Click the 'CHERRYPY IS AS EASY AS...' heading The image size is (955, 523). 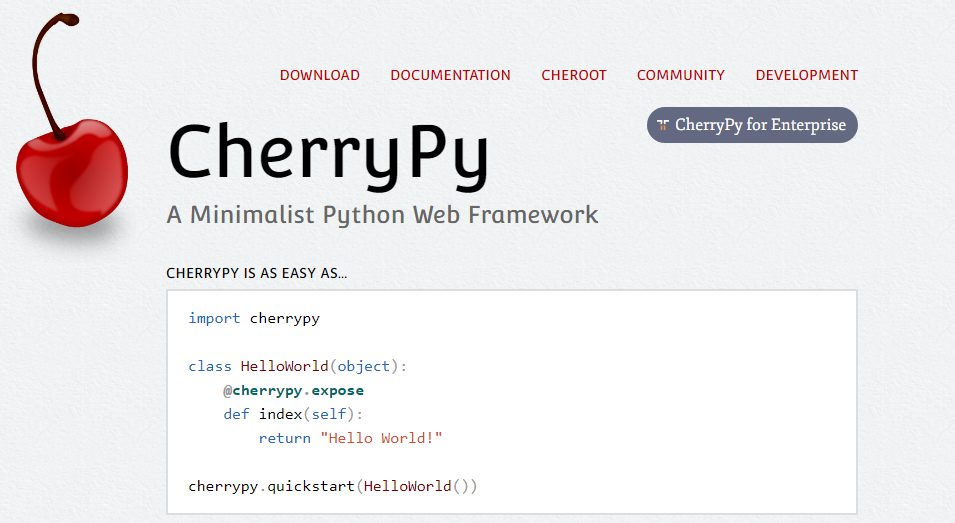pyautogui.click(x=256, y=273)
